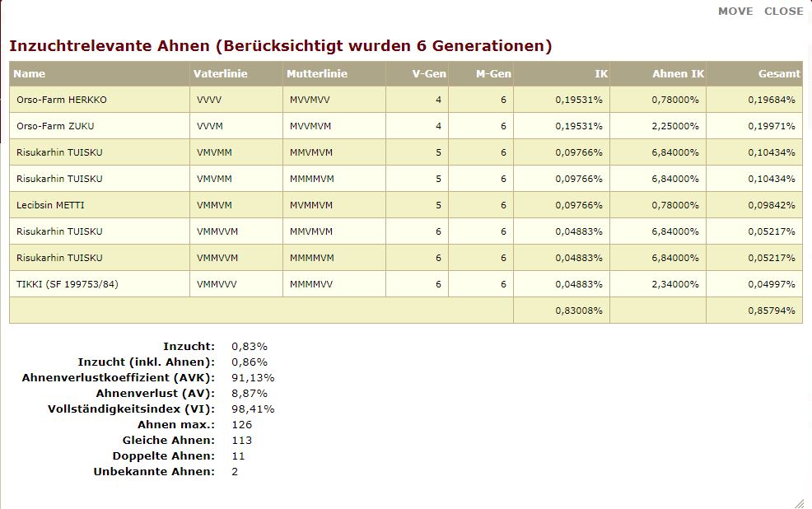This screenshot has height=509, width=812.
Task: Click the total Gesamt value 0,85794%
Action: (772, 311)
